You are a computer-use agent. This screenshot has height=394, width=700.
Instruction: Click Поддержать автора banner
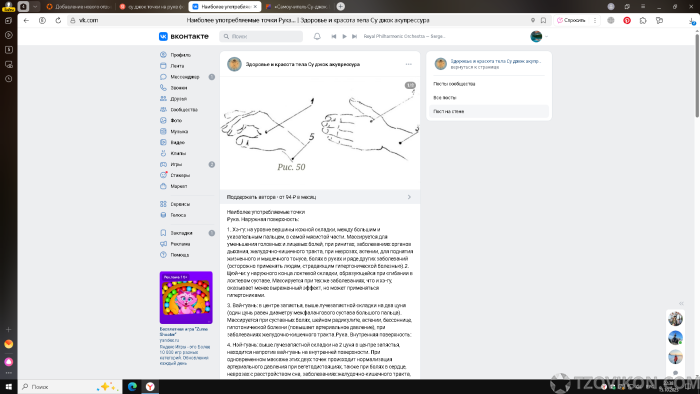click(x=320, y=197)
